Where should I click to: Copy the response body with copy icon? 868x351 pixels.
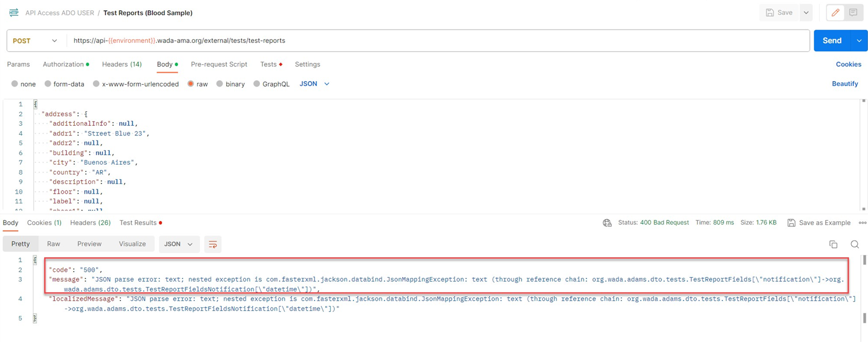[x=833, y=244]
